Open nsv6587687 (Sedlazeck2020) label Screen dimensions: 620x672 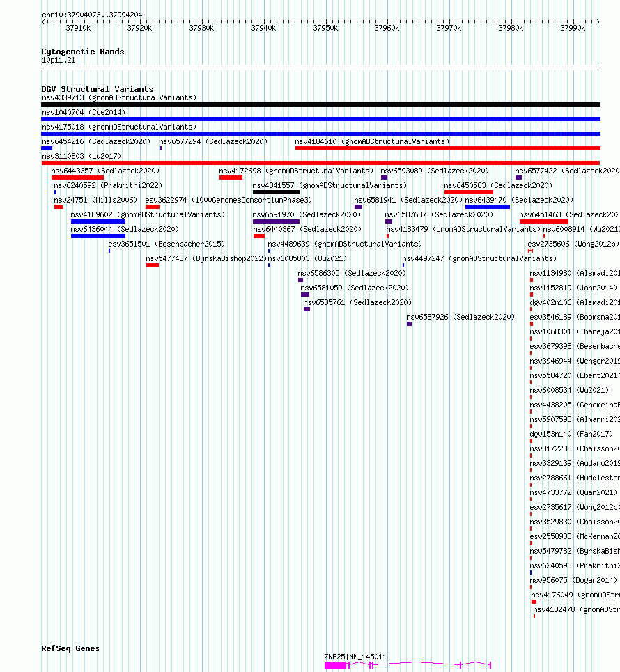point(439,214)
